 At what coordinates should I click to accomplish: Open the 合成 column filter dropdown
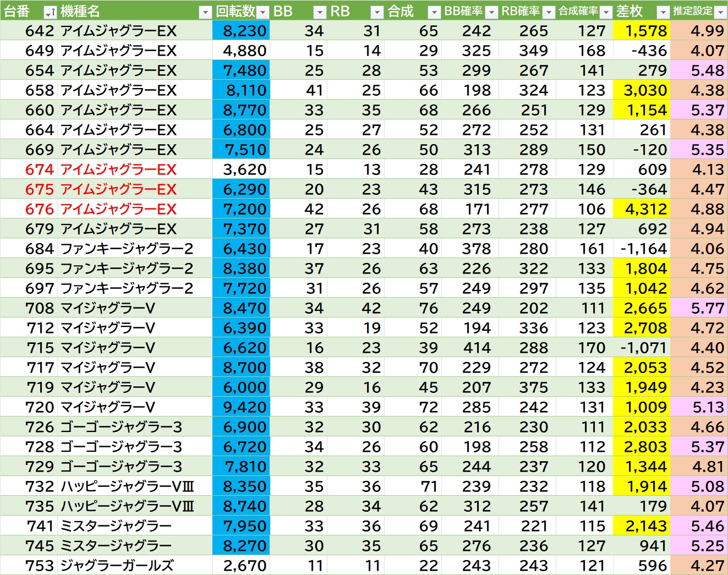[x=434, y=12]
